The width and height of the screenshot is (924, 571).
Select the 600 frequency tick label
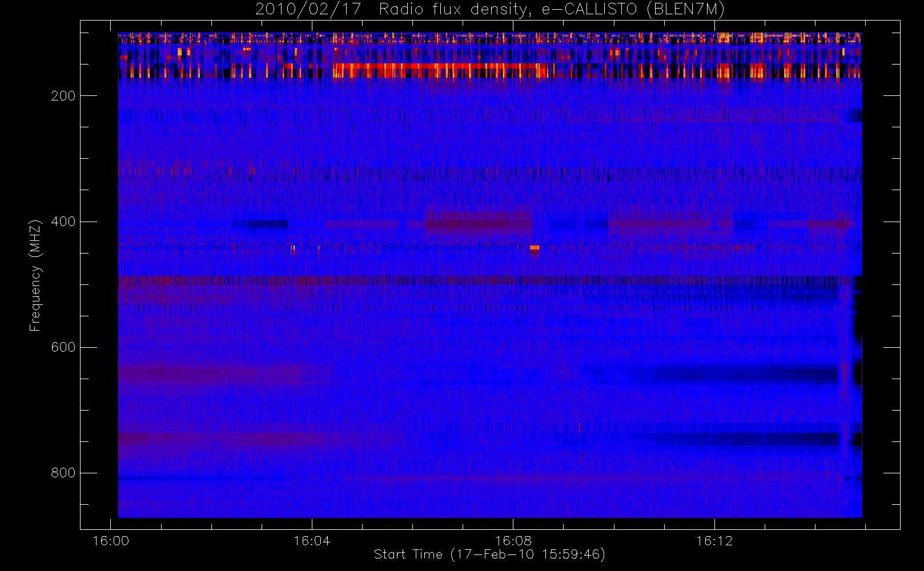63,347
